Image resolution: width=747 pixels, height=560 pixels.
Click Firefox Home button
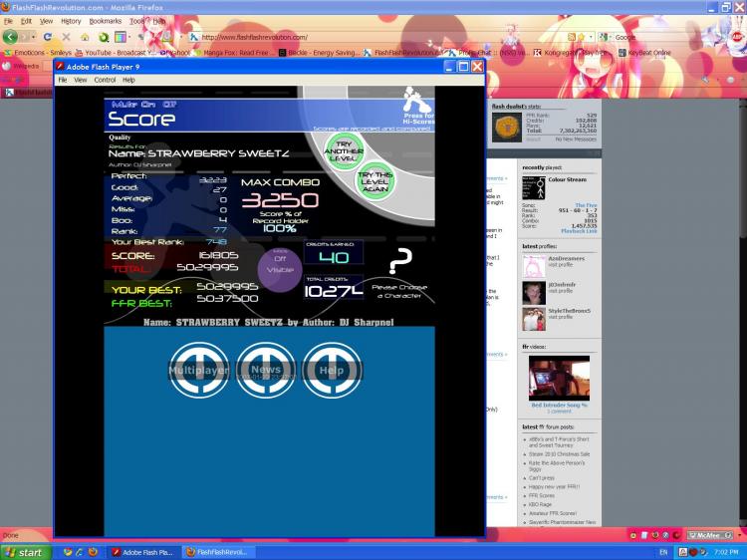[x=85, y=37]
